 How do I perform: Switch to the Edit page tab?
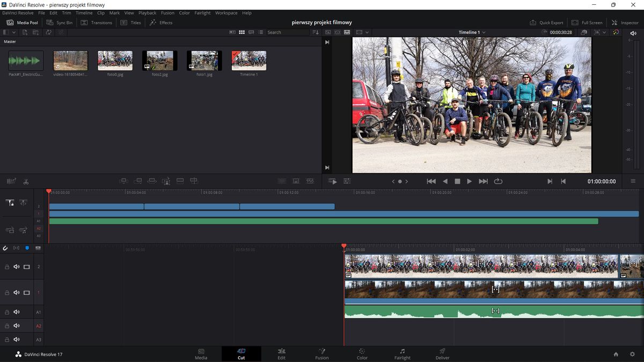[x=281, y=354]
